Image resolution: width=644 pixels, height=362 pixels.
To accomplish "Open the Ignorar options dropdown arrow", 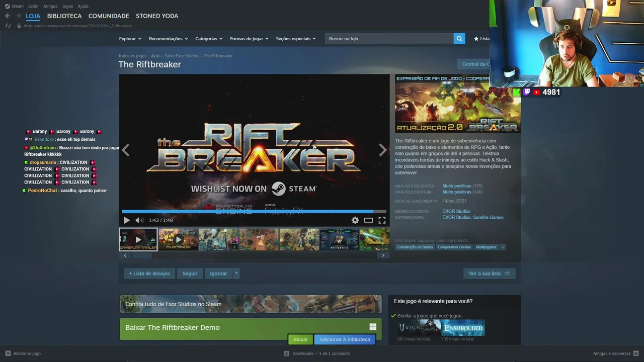I will coord(236,274).
